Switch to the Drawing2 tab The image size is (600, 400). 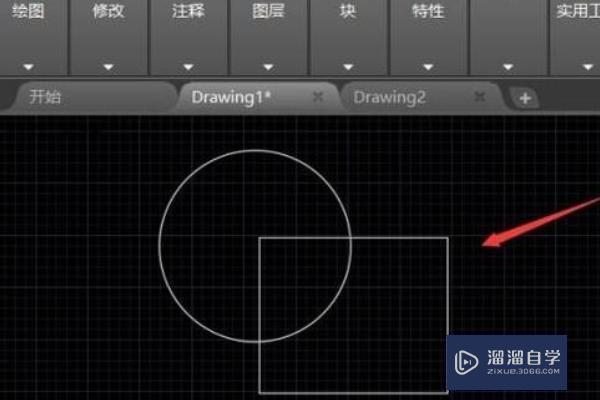point(389,97)
